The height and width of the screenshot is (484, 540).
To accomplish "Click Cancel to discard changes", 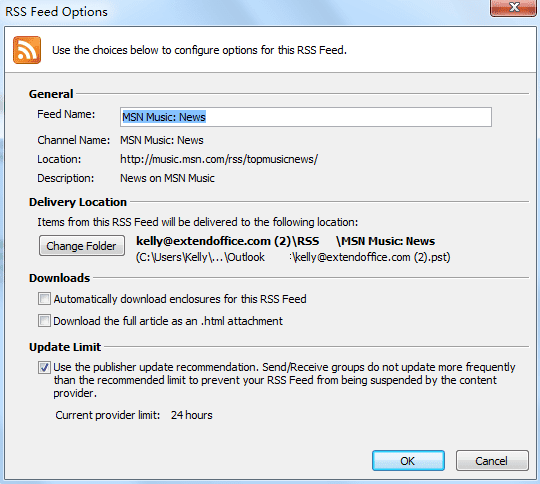I will (x=492, y=461).
